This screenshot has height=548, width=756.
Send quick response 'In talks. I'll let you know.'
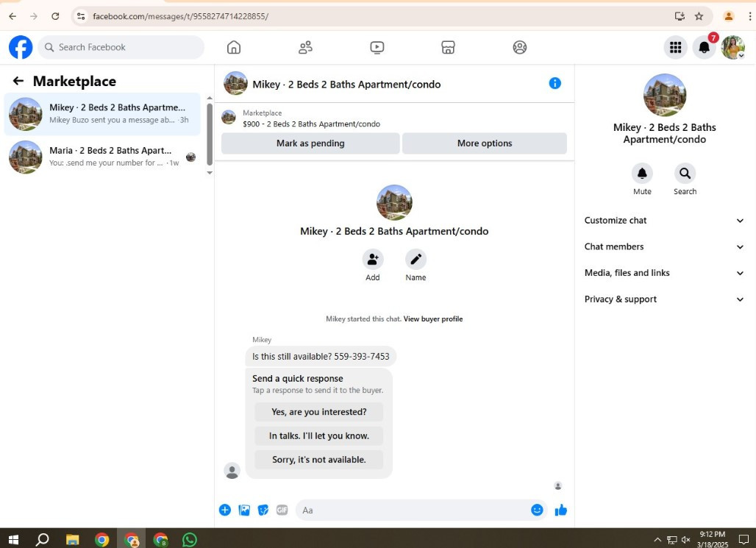click(x=318, y=435)
